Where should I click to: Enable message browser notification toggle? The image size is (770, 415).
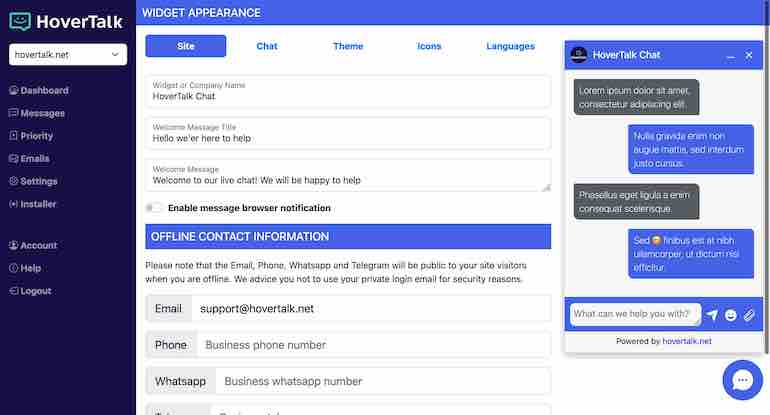point(154,208)
